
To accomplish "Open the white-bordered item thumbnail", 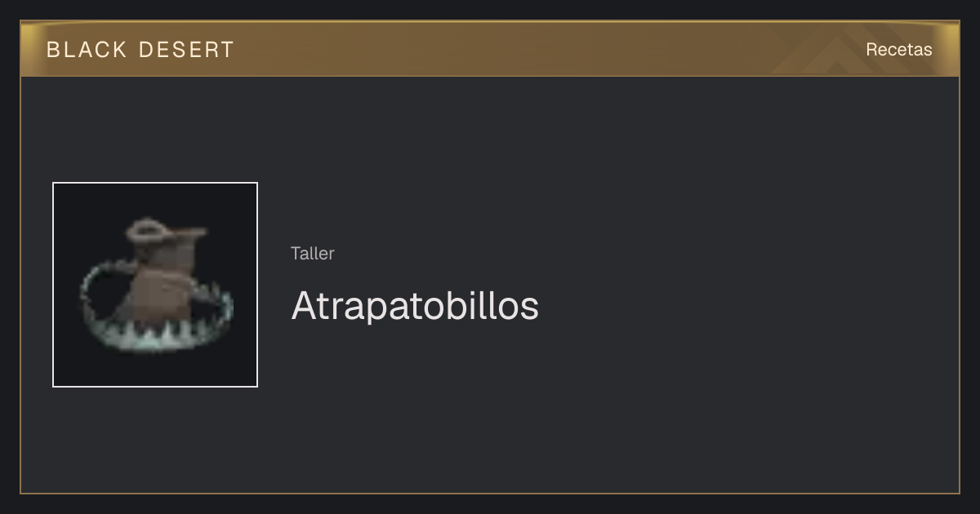I will click(x=155, y=285).
